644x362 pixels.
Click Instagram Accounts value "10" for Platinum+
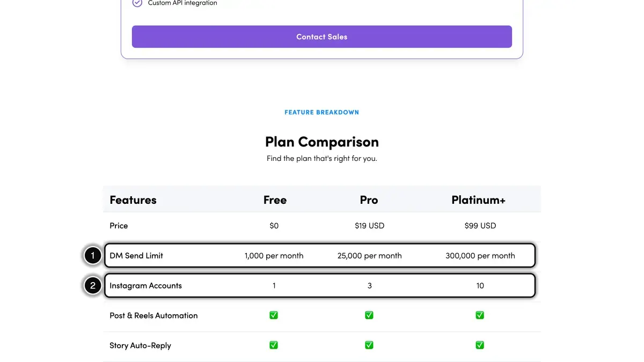pos(480,286)
